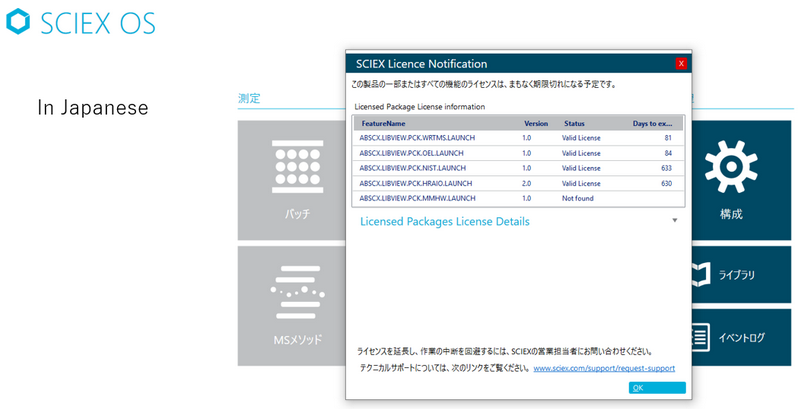Click the 633 days value

[666, 168]
